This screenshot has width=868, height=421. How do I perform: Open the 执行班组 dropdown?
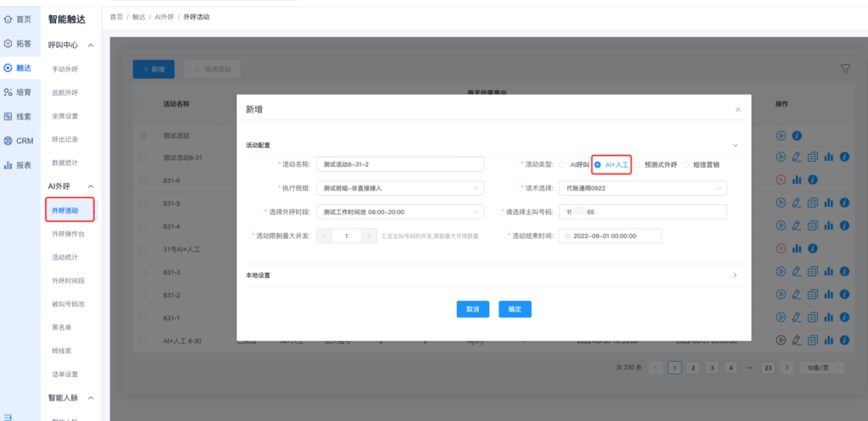point(399,188)
